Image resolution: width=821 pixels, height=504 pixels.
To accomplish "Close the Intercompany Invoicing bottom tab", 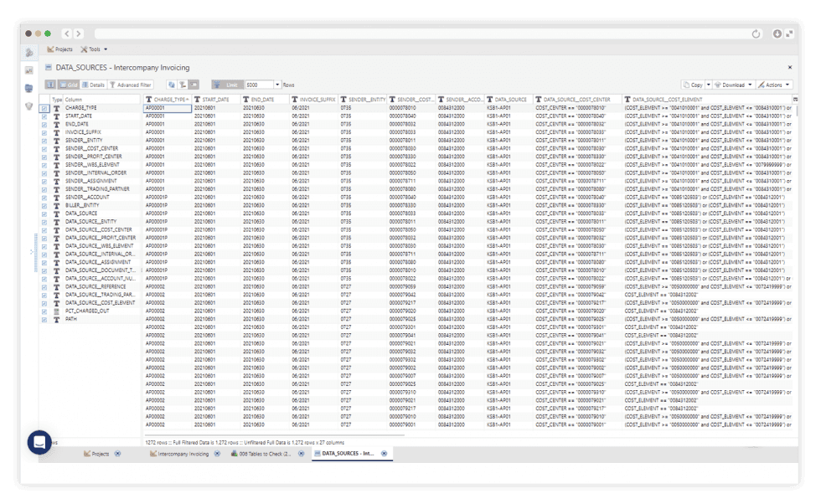I will pos(217,454).
